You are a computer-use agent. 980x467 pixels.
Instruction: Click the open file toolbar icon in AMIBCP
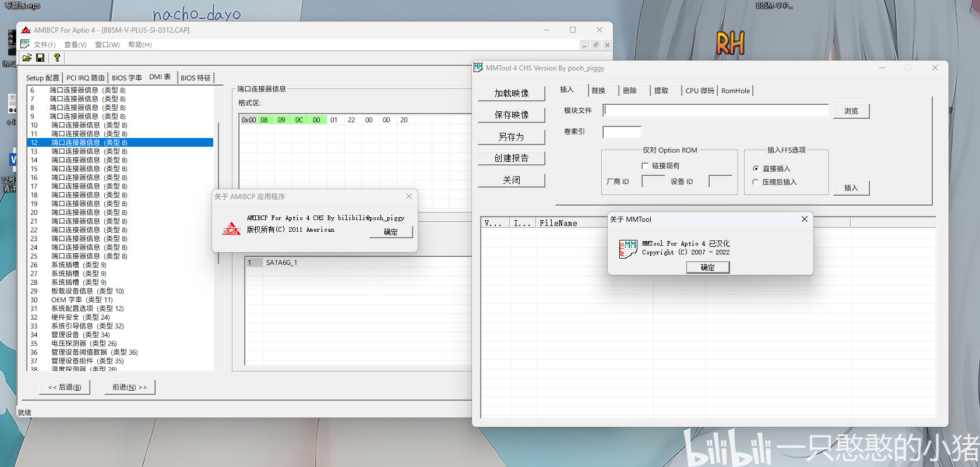(27, 58)
